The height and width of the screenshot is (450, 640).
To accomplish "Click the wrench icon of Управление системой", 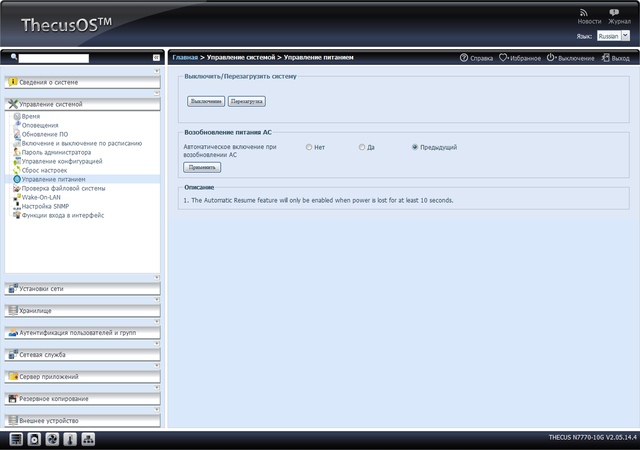I will click(13, 104).
